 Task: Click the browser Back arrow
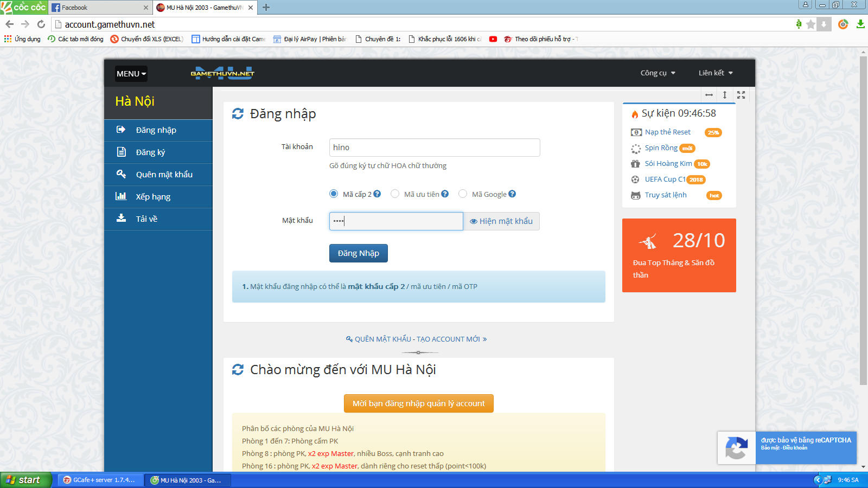pyautogui.click(x=9, y=24)
